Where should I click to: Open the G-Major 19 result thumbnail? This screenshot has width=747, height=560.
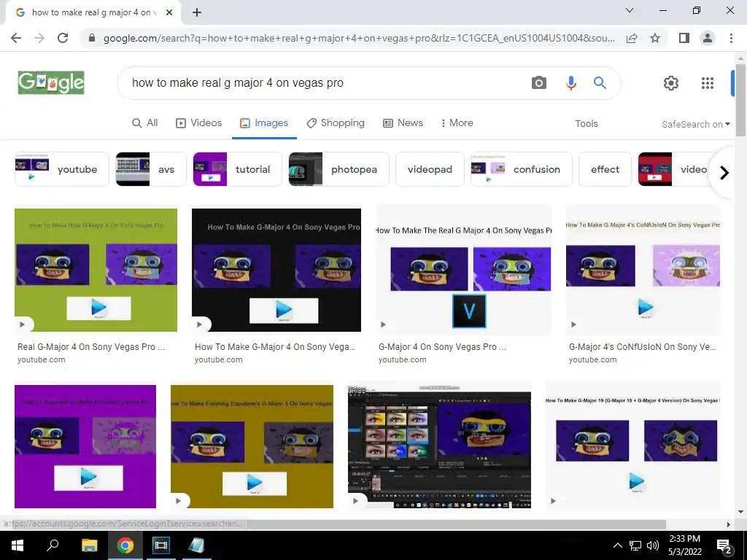pos(632,447)
